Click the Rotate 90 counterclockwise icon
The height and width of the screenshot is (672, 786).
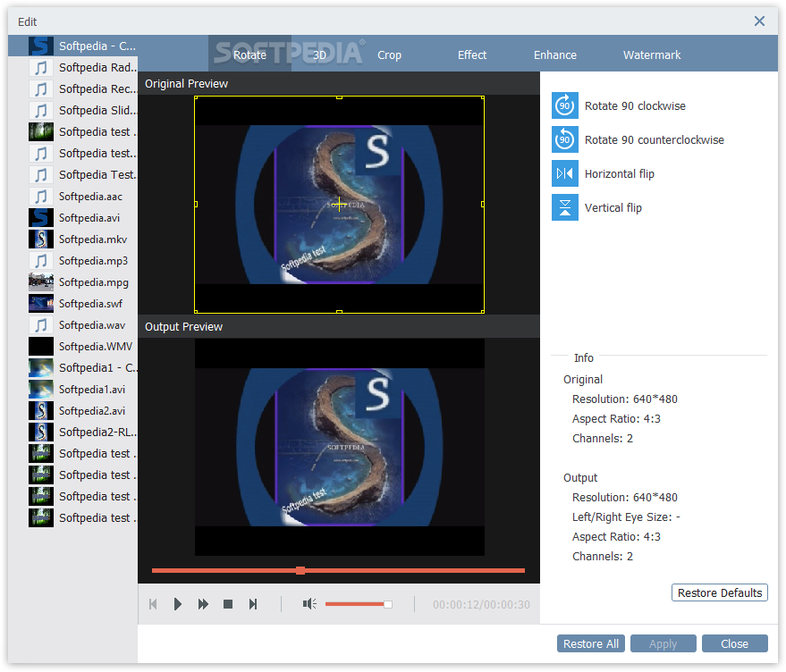pos(564,139)
